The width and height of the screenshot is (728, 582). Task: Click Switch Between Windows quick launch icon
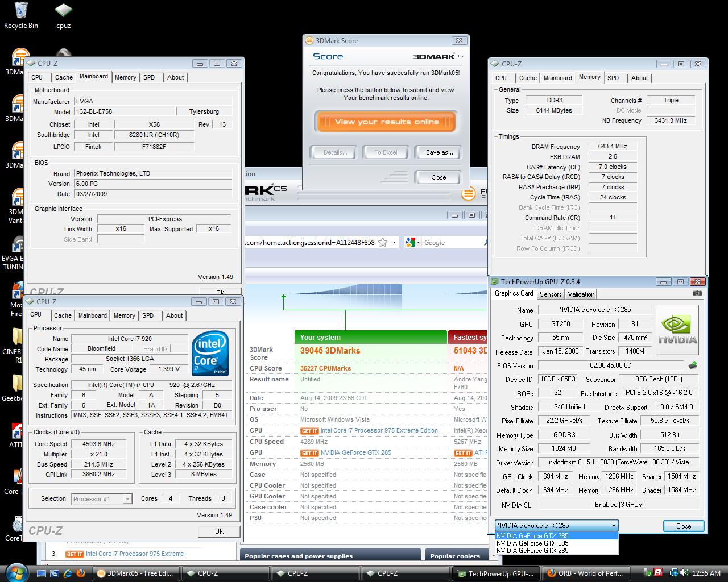[56, 573]
